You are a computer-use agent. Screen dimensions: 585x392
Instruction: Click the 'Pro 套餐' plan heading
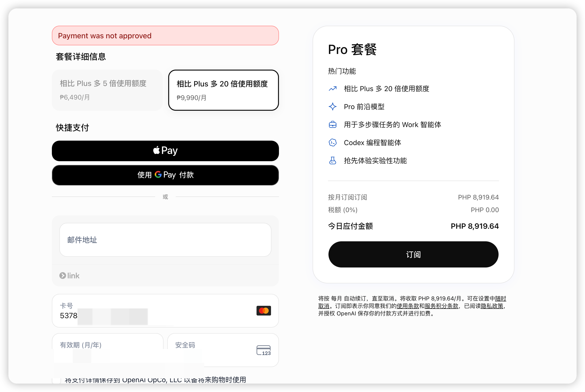tap(352, 49)
